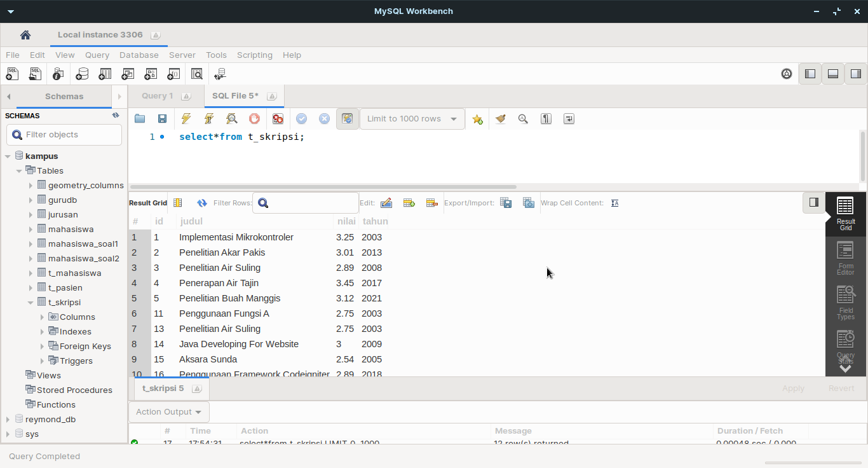
Task: Click inside the Filter Rows search field
Action: coord(305,202)
